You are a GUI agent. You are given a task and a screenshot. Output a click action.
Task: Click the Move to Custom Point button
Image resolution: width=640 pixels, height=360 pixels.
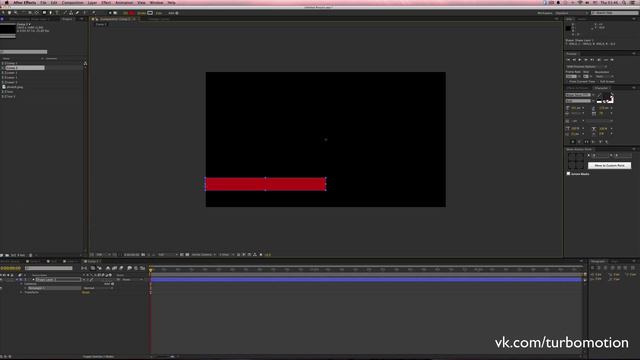coord(609,165)
